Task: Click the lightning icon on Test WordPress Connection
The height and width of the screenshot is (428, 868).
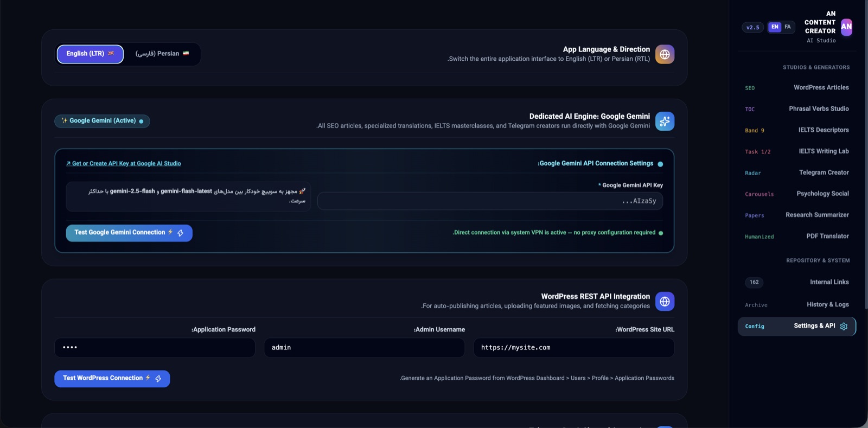Action: point(158,379)
